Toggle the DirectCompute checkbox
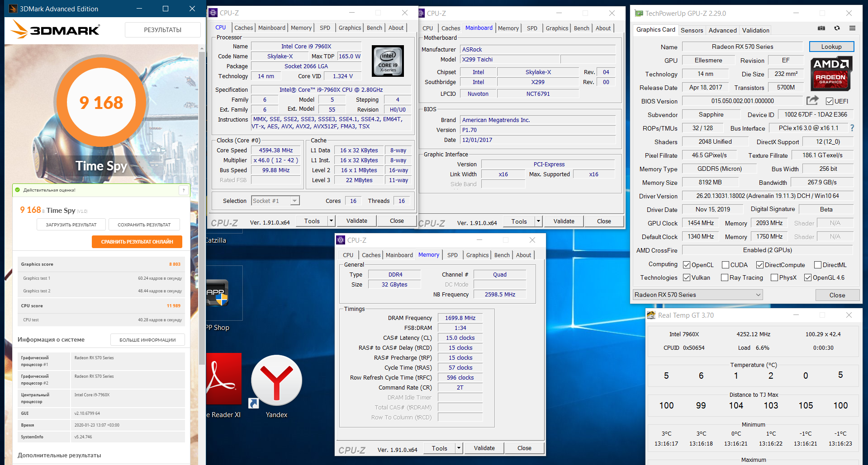 (760, 265)
